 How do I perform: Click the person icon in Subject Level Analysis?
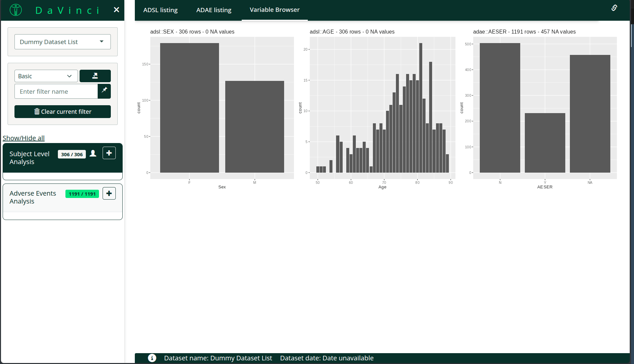[93, 154]
